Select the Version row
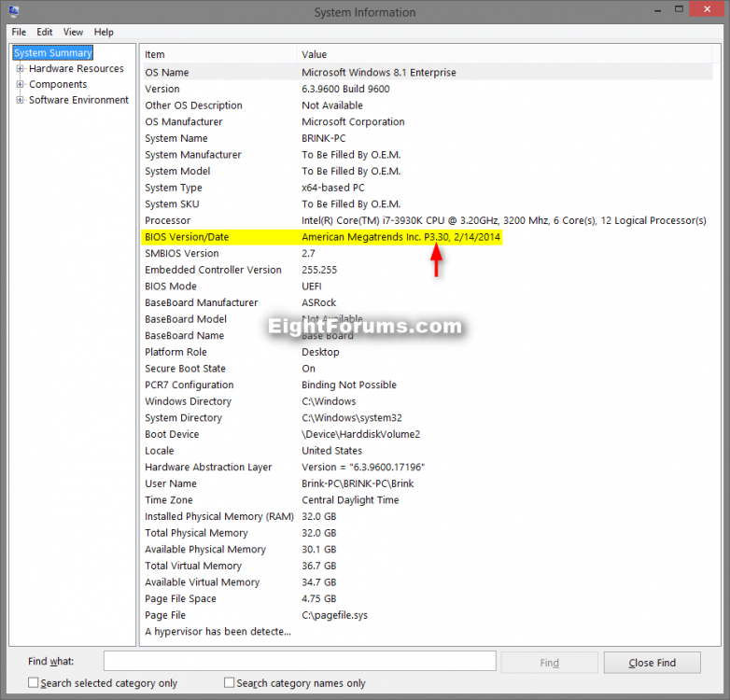The width and height of the screenshot is (730, 700). [x=427, y=89]
